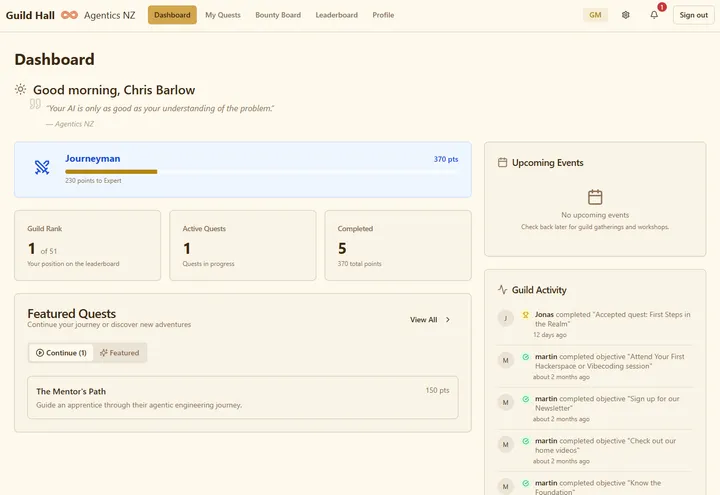Click the crossed swords Journeyman icon
The width and height of the screenshot is (720, 495).
[42, 167]
